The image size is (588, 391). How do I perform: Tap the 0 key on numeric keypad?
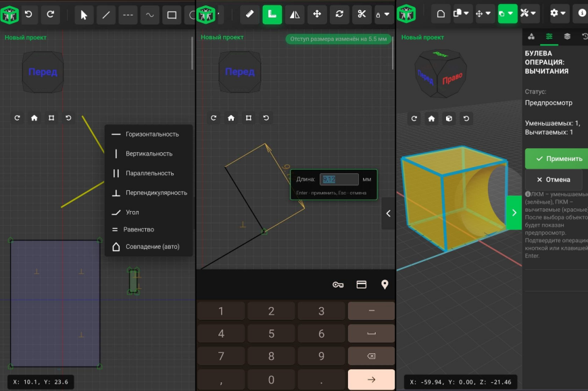(x=271, y=379)
